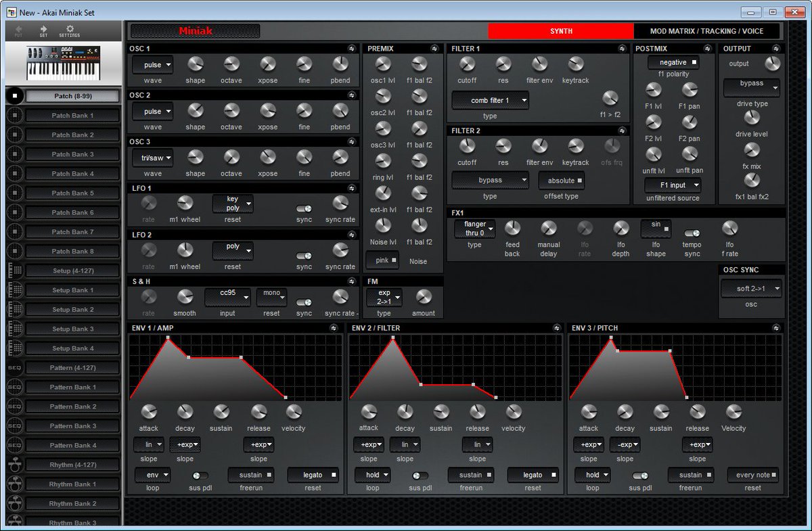The height and width of the screenshot is (531, 812).
Task: Click the OUTPUT output level knob
Action: pyautogui.click(x=772, y=64)
